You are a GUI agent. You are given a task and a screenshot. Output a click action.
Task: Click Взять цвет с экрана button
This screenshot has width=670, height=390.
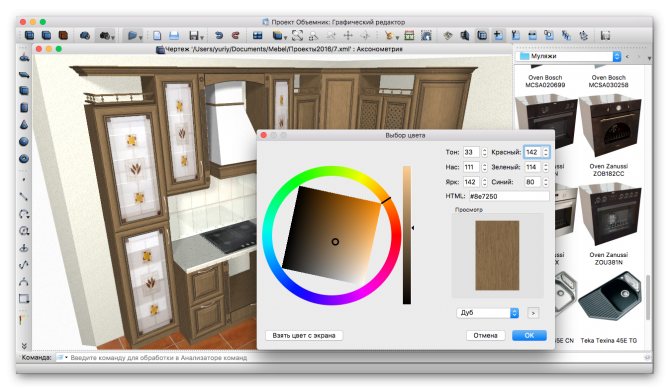pyautogui.click(x=304, y=335)
